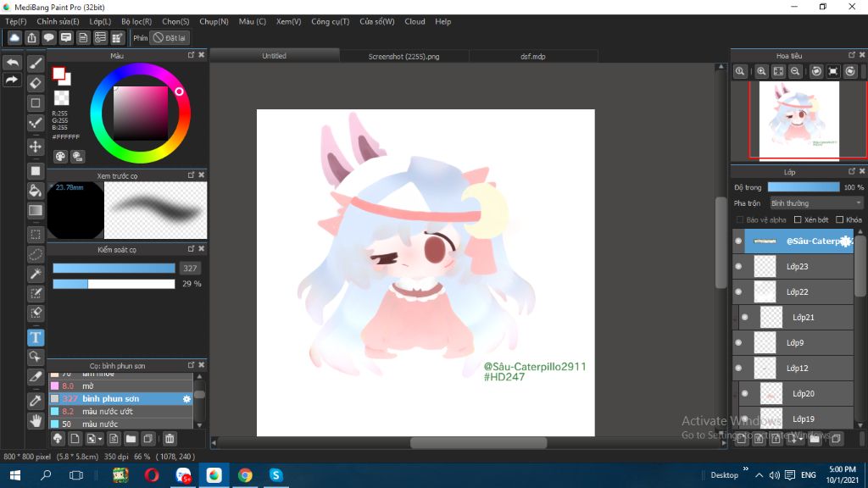Click the Redo arrow

(x=12, y=80)
